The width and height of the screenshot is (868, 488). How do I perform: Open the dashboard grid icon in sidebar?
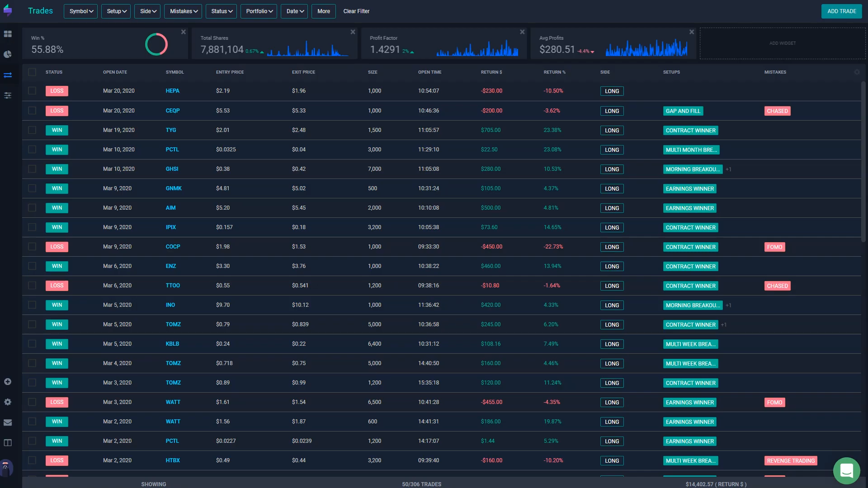[x=8, y=34]
